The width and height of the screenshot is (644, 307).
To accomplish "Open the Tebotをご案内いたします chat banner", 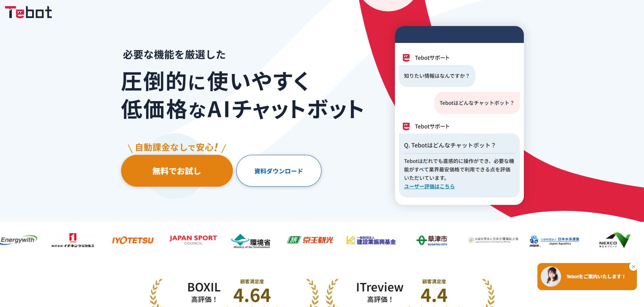I will (595, 277).
